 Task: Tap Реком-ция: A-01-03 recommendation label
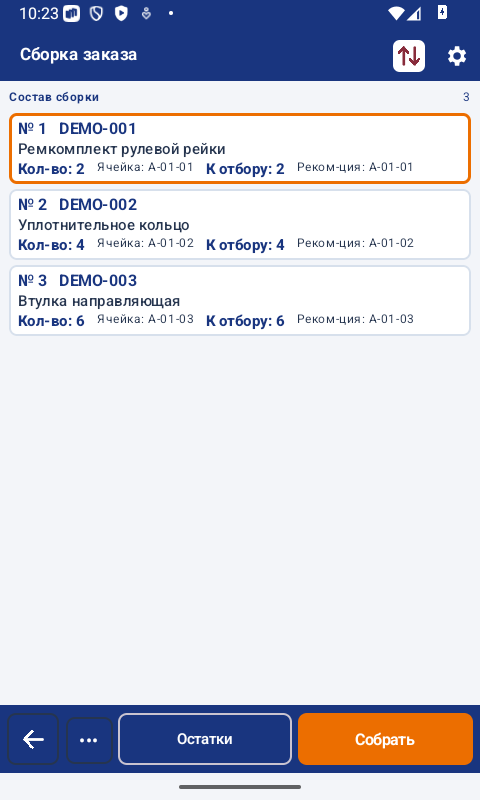[x=355, y=319]
